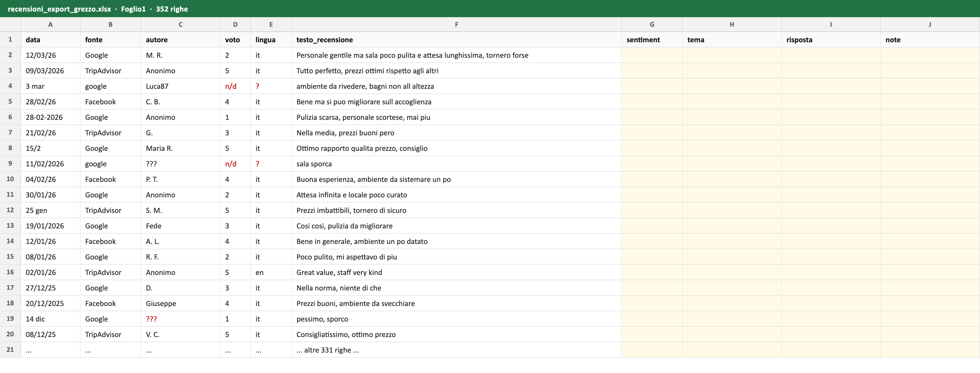Click the 'tema' header cell
980x373 pixels.
coord(732,40)
